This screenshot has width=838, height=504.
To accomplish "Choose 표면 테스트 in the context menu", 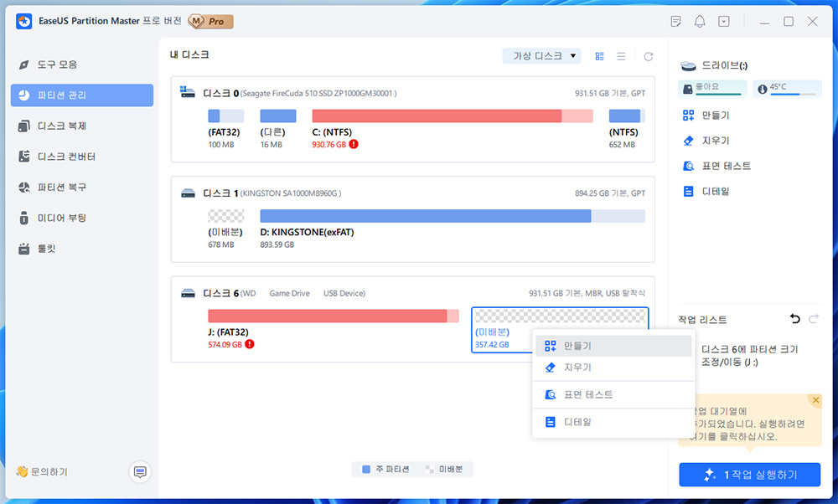I will [x=613, y=395].
